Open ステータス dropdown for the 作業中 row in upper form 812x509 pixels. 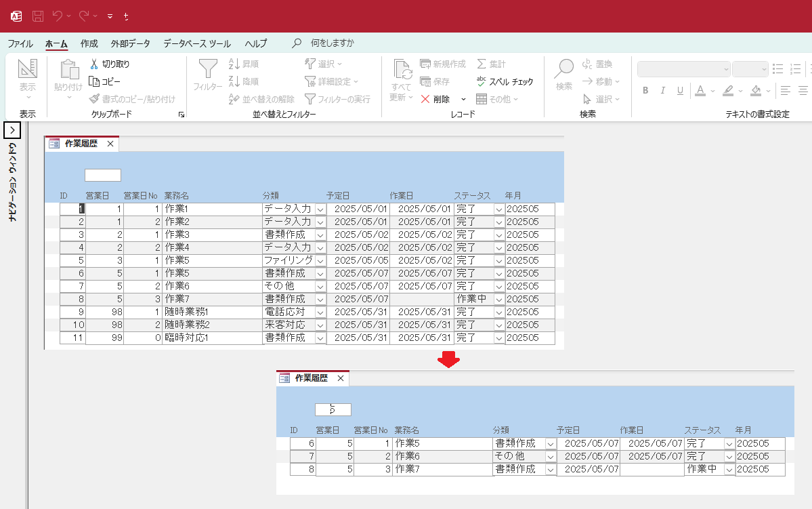(499, 299)
